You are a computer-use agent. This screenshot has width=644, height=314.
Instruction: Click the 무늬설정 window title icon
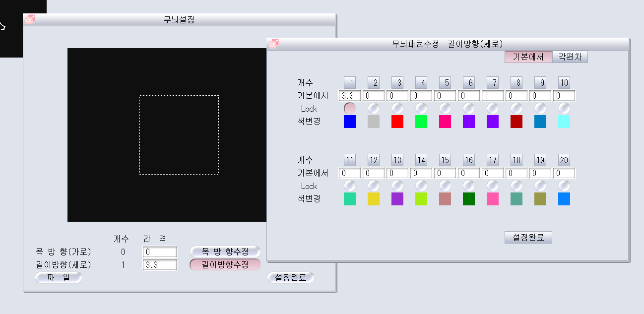(30, 20)
